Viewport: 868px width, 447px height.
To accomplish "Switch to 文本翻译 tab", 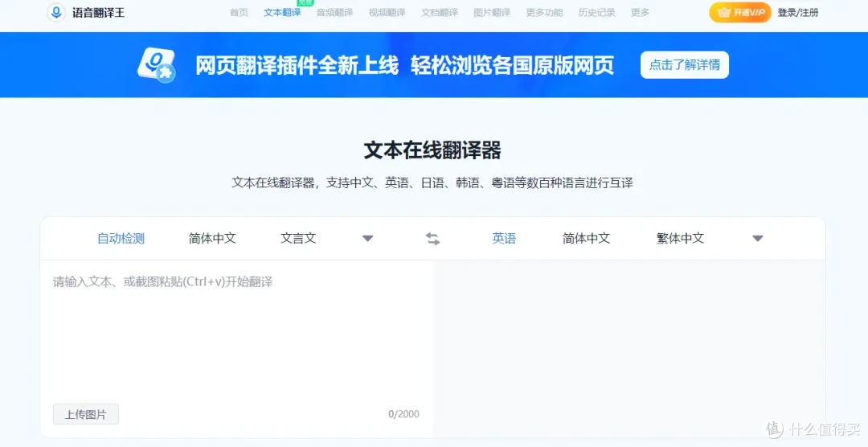I will click(x=282, y=12).
